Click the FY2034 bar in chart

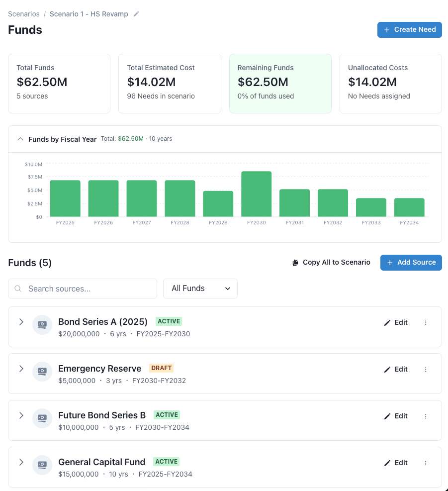(409, 207)
